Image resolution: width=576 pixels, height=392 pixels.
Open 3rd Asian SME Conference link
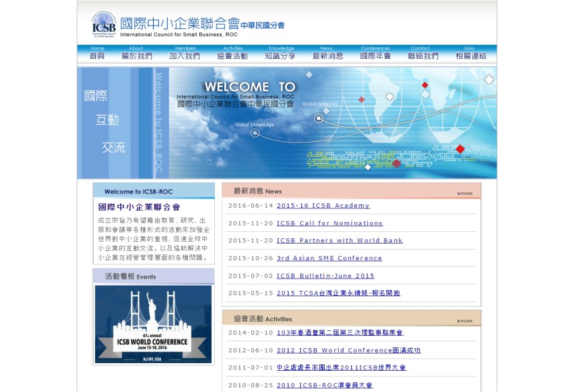(x=329, y=258)
